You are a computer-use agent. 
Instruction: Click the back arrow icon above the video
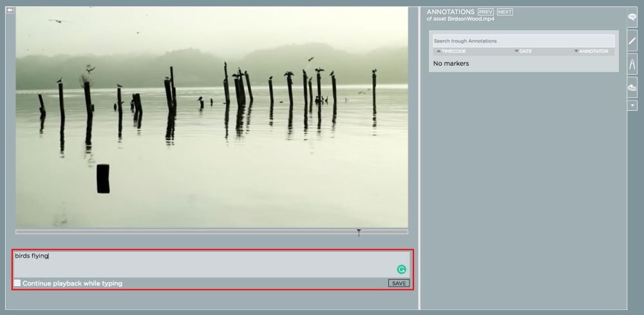(x=10, y=10)
